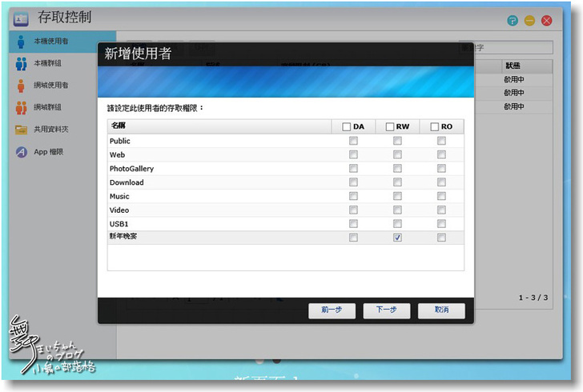
Task: Check DA for the Video folder
Action: coord(353,210)
